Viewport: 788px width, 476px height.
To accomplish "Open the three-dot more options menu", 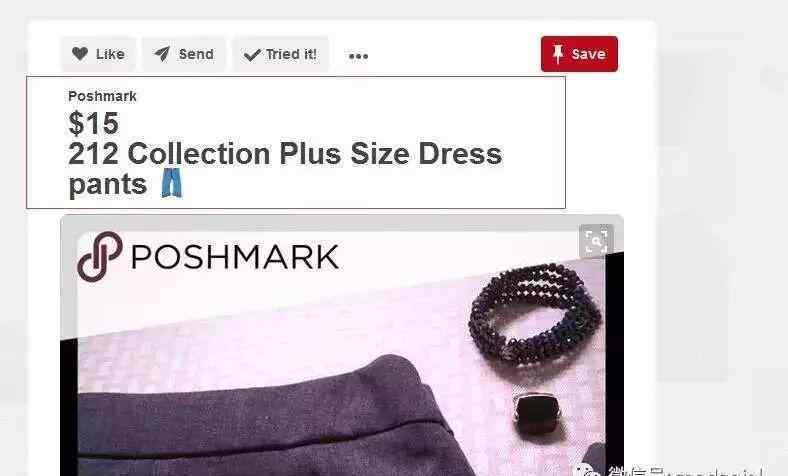I will click(x=358, y=56).
